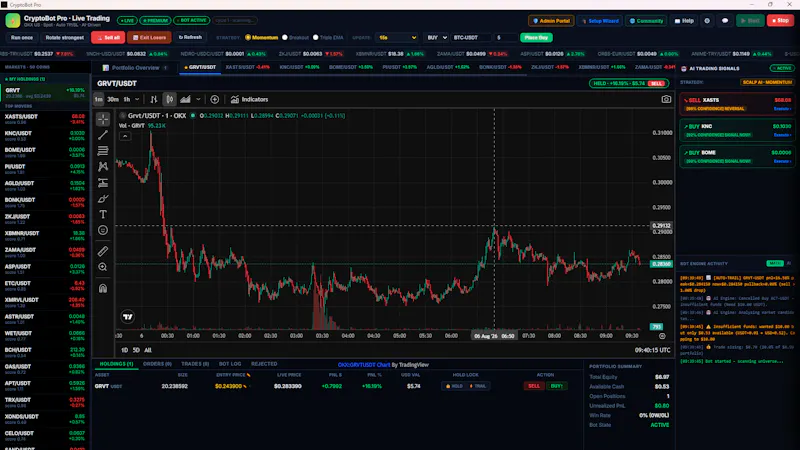
Task: Switch to the XASTS/USDT chart tab
Action: pos(247,67)
